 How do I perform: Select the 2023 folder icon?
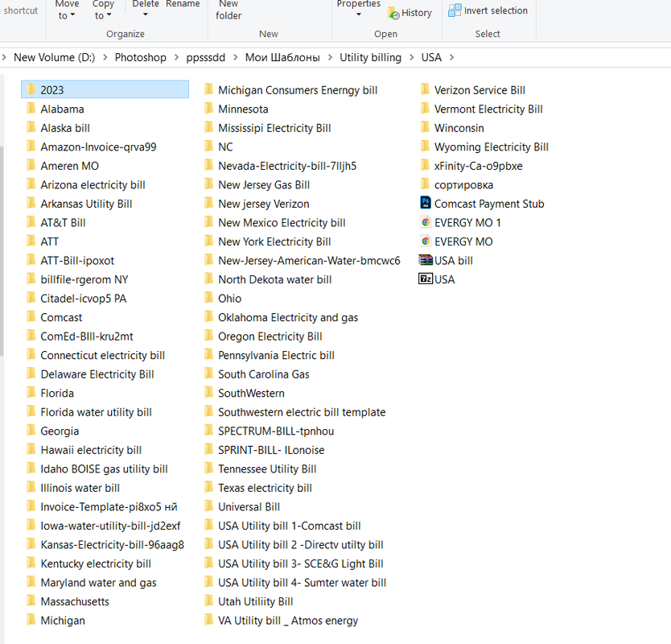pyautogui.click(x=31, y=89)
